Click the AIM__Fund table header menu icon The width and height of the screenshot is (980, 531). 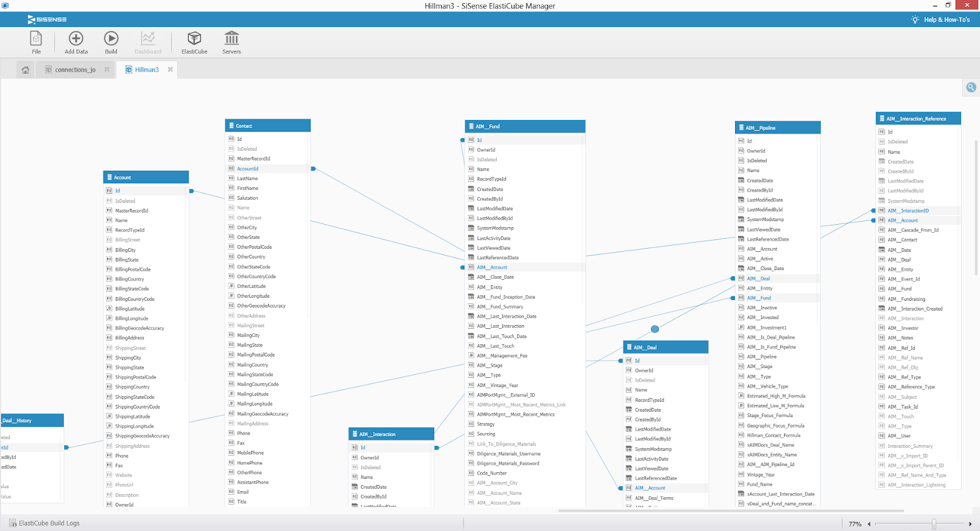[471, 126]
